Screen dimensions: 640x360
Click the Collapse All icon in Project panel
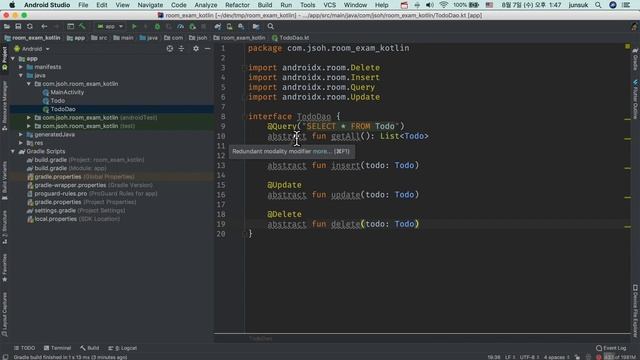(181, 49)
